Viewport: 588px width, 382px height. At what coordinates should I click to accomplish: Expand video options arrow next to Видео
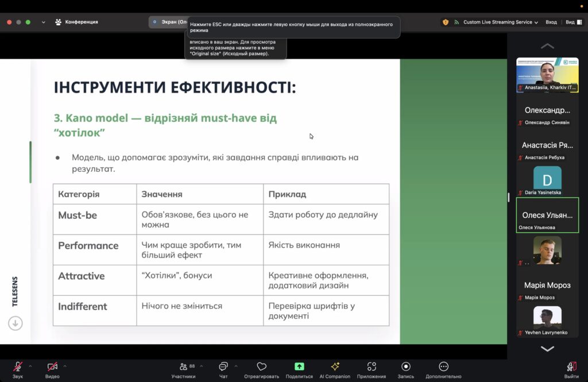click(x=65, y=366)
